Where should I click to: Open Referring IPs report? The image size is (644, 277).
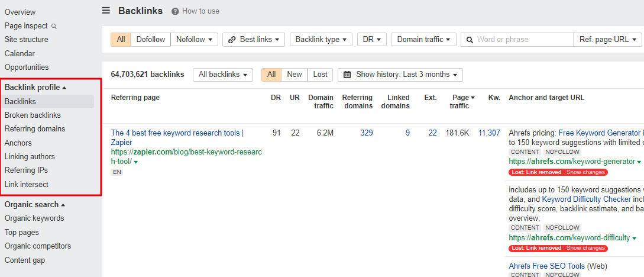point(26,170)
